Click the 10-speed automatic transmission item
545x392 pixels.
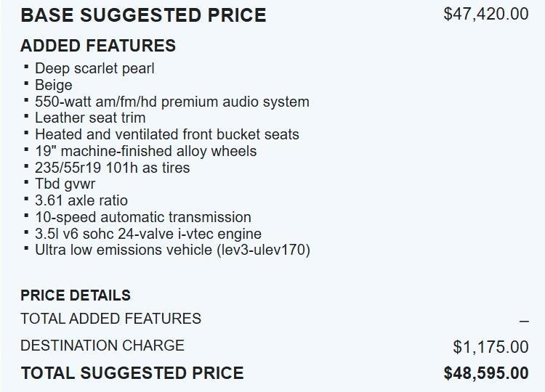click(142, 217)
